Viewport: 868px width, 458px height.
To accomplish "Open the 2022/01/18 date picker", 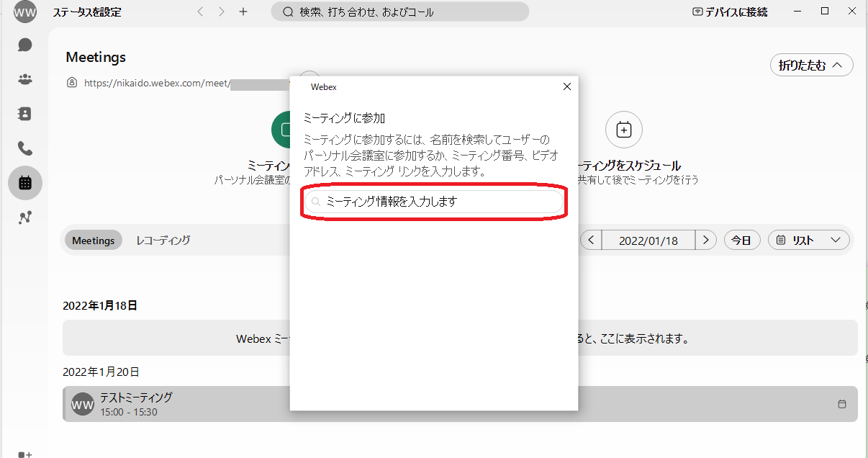I will tap(648, 241).
